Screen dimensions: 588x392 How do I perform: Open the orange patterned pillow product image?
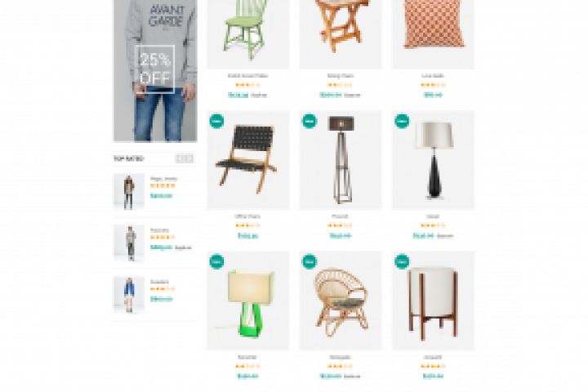(x=433, y=34)
